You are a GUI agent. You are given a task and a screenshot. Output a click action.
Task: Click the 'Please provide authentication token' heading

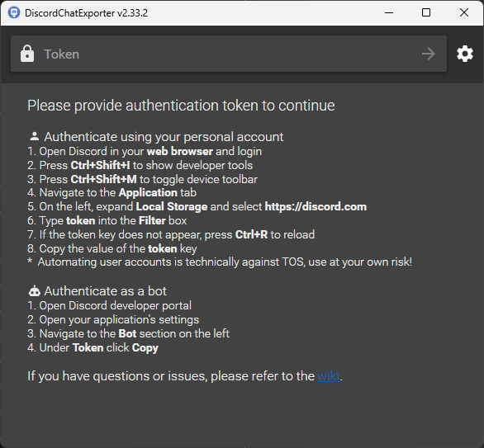coord(181,106)
